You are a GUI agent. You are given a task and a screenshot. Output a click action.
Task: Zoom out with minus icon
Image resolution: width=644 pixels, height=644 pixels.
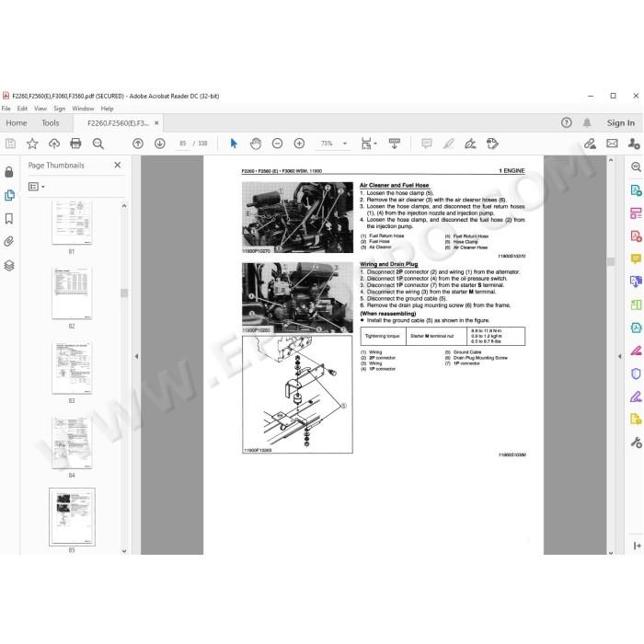[277, 144]
